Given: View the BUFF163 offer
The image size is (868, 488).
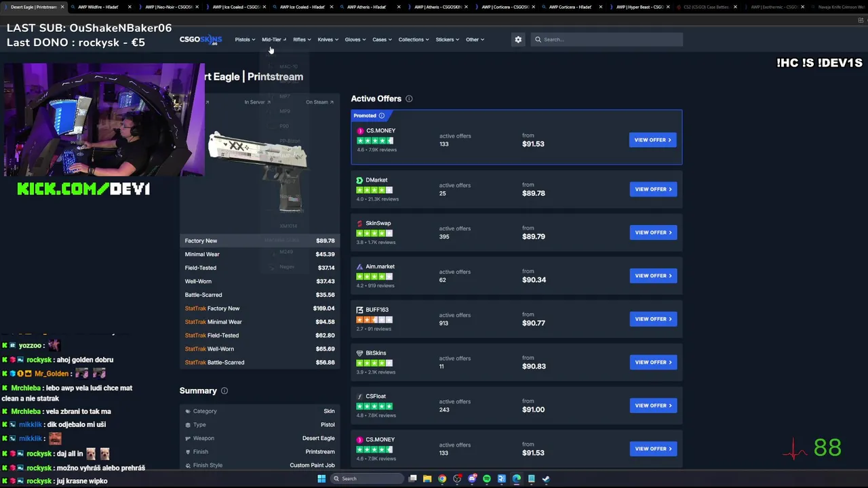Looking at the screenshot, I should point(653,319).
